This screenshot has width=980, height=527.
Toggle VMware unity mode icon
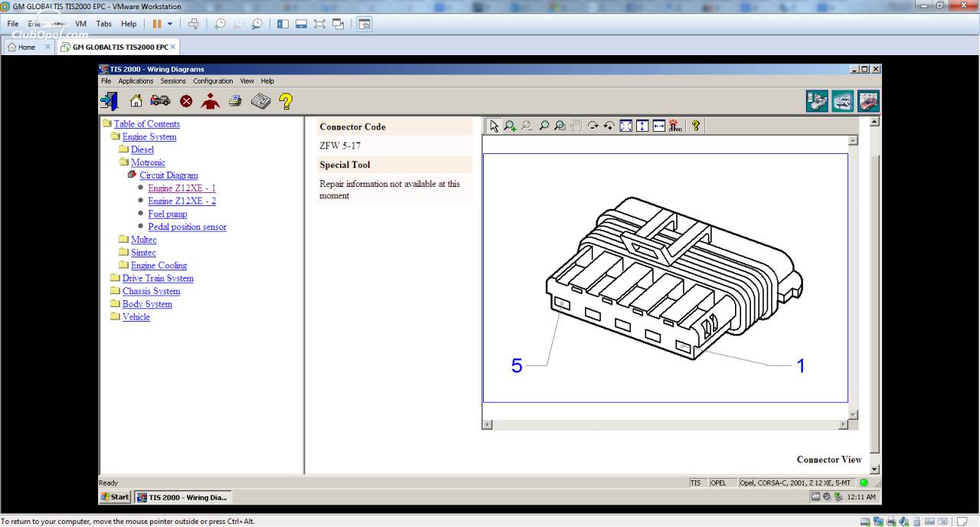click(x=338, y=24)
